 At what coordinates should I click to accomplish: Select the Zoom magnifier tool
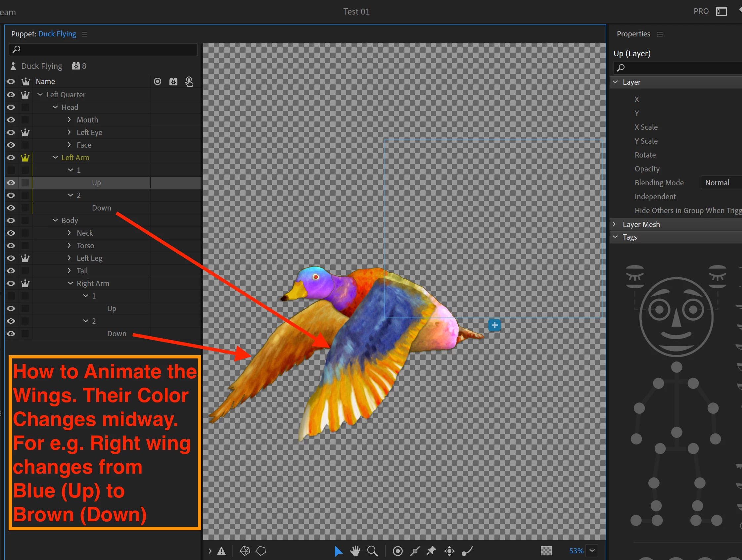[372, 551]
